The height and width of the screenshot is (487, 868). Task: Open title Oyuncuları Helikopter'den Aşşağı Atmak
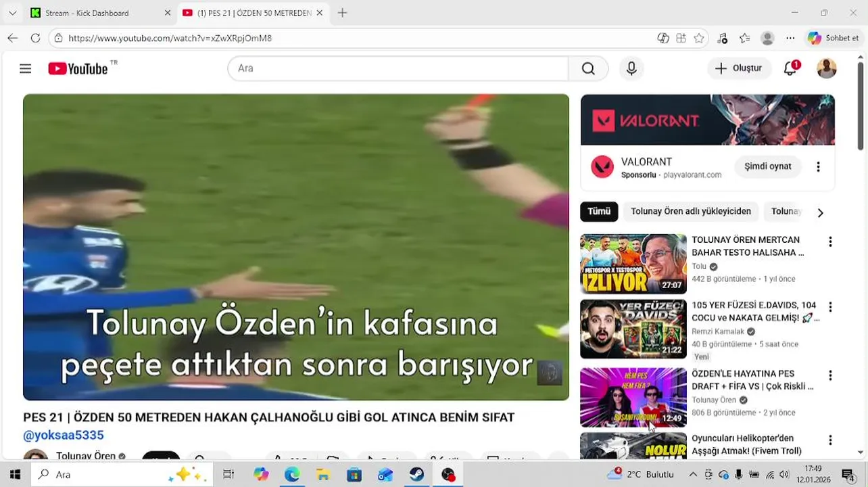pyautogui.click(x=746, y=445)
